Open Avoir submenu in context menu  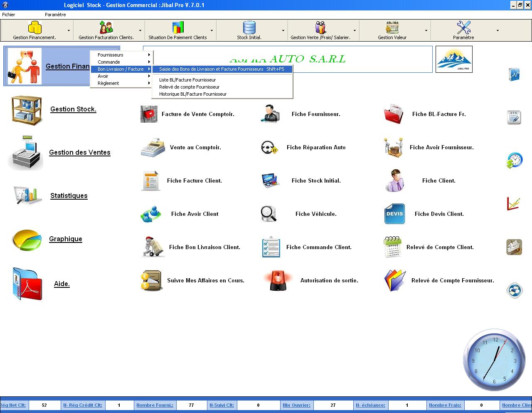coord(122,76)
